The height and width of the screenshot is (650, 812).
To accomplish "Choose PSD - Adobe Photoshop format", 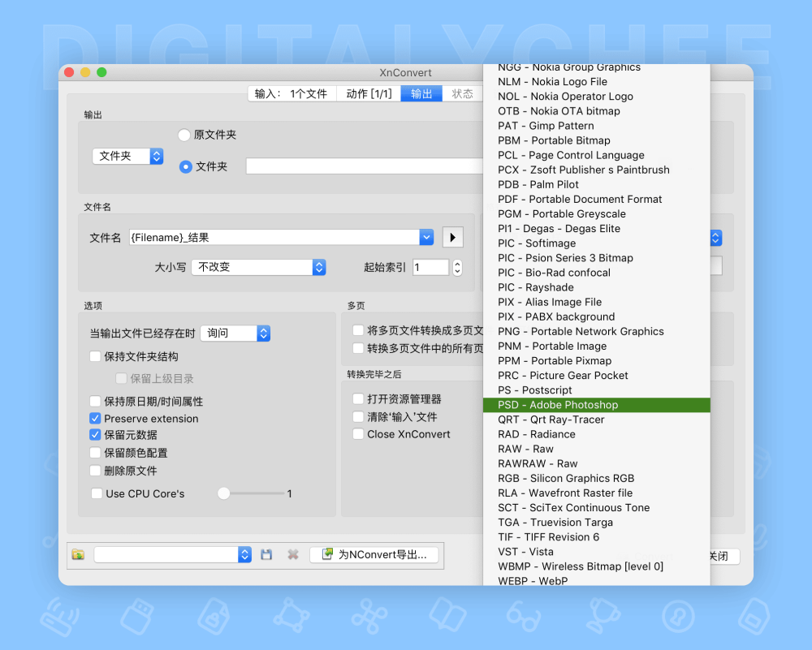I will [x=597, y=405].
